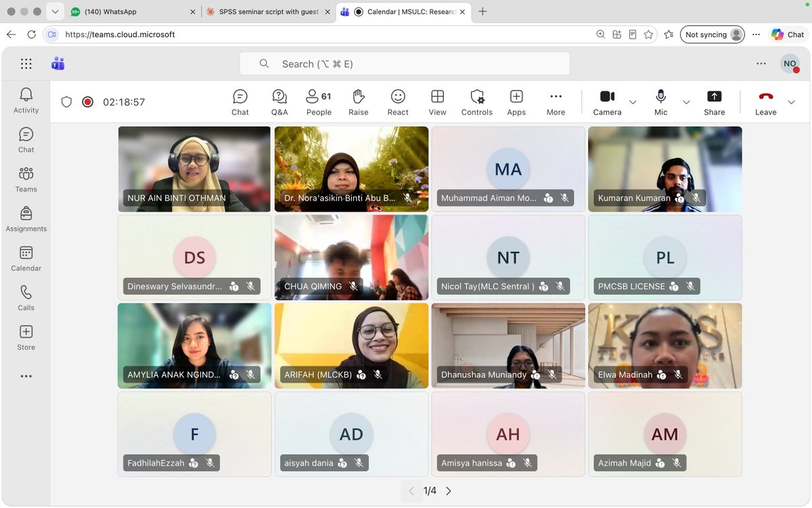Toggle the Camera on or off

(607, 102)
